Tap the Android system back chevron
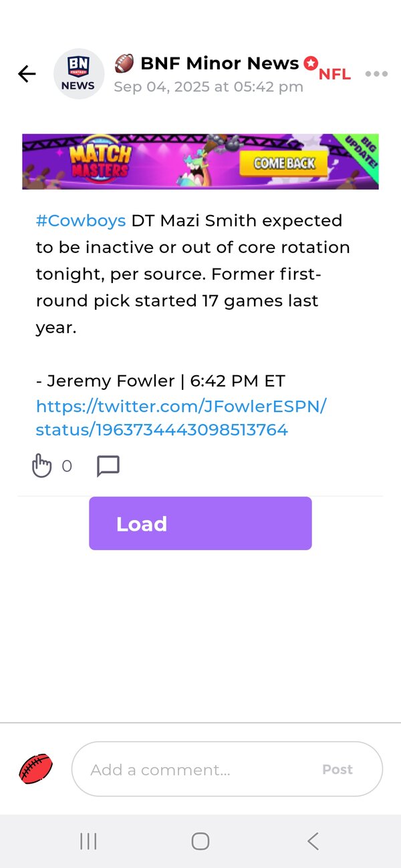 313,841
